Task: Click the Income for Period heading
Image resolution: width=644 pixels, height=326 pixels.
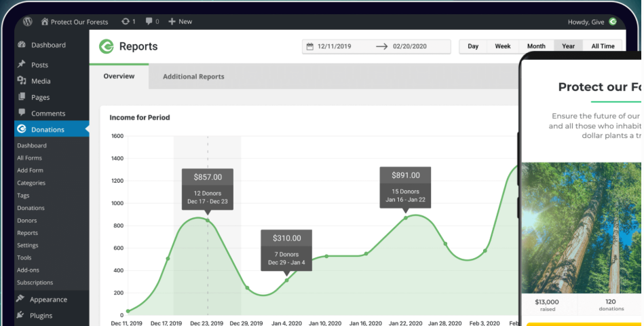Action: tap(140, 117)
